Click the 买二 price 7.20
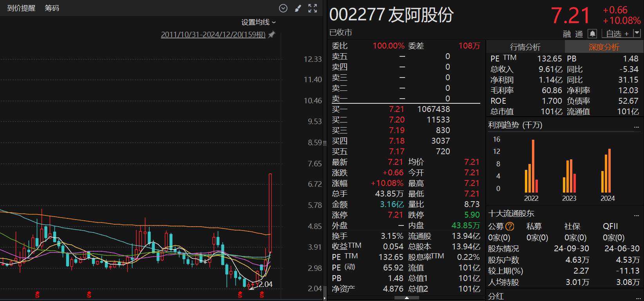The image size is (644, 301). pyautogui.click(x=397, y=120)
